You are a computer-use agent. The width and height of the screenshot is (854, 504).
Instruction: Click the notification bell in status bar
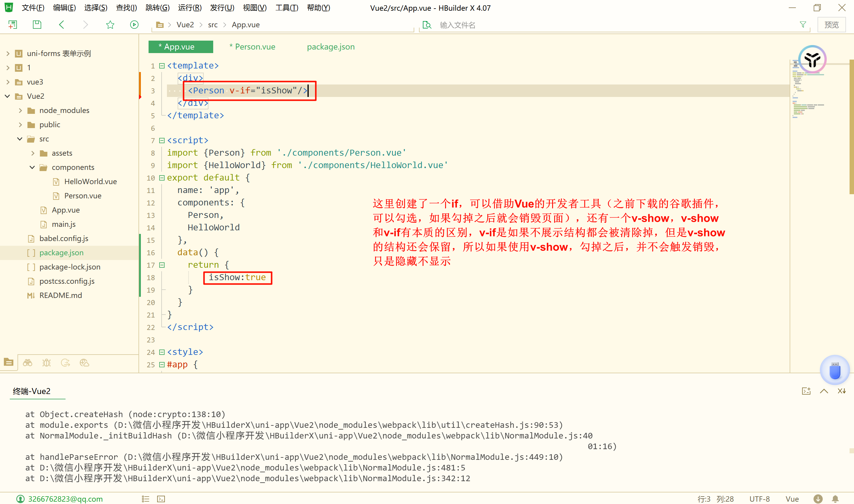click(835, 499)
